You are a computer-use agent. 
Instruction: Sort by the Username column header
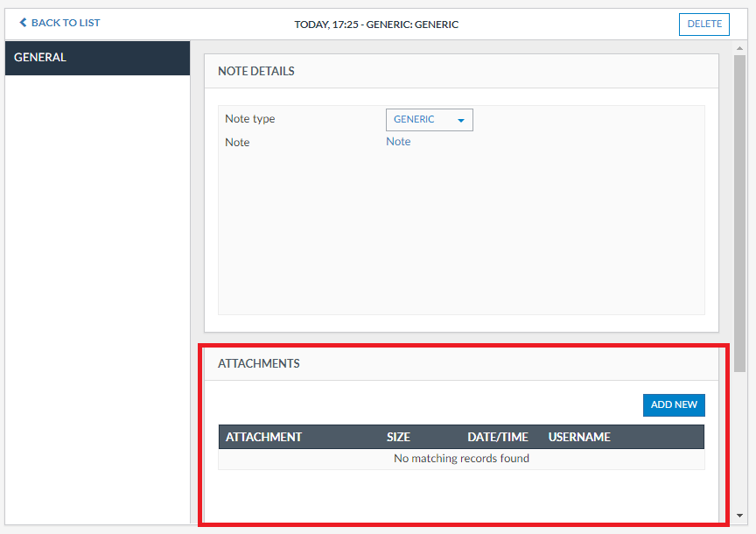[579, 437]
